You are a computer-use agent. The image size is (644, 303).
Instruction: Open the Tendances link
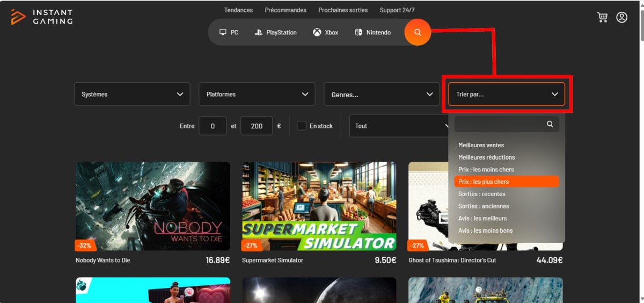point(238,10)
